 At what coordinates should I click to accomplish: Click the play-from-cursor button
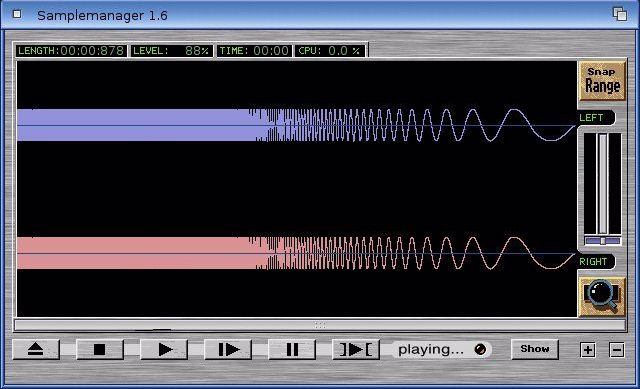pyautogui.click(x=228, y=349)
